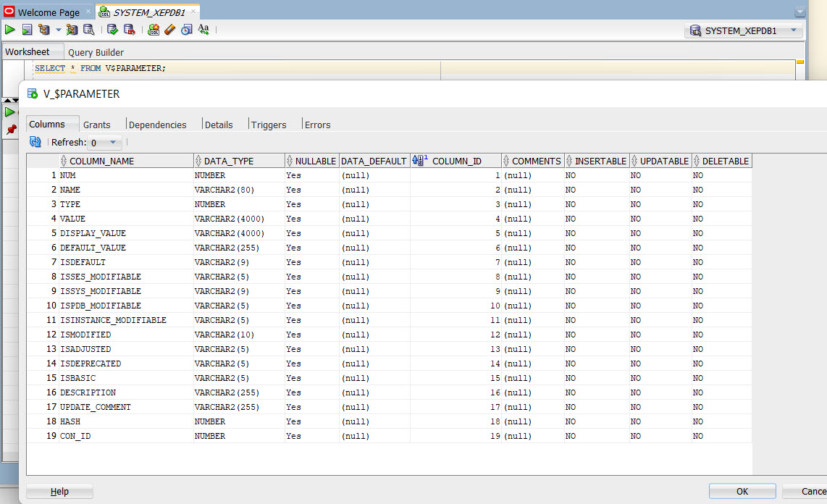The image size is (827, 504).
Task: Click the UPDATABLE column header
Action: (x=660, y=161)
